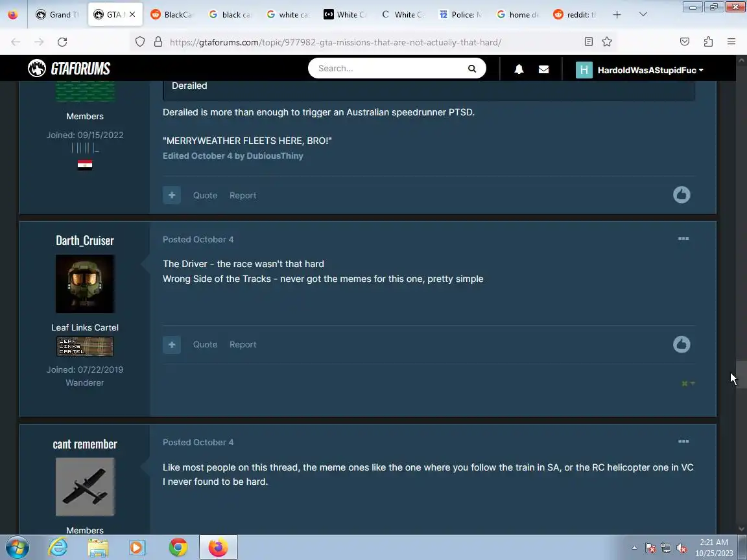This screenshot has width=747, height=560.
Task: Close the current GTA tab
Action: 132,15
